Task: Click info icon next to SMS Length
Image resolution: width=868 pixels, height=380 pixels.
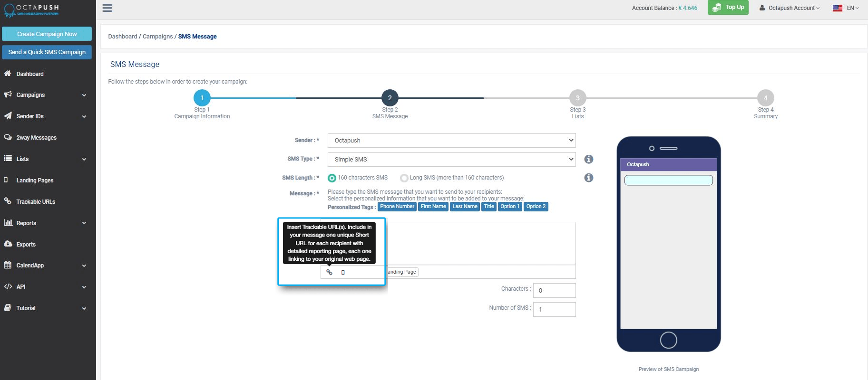Action: click(x=589, y=178)
